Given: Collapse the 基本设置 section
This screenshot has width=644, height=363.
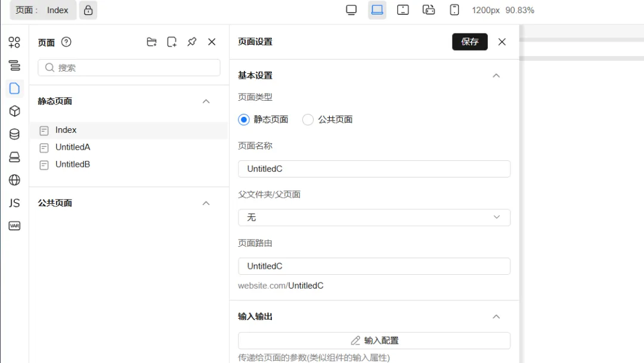Looking at the screenshot, I should click(x=496, y=76).
